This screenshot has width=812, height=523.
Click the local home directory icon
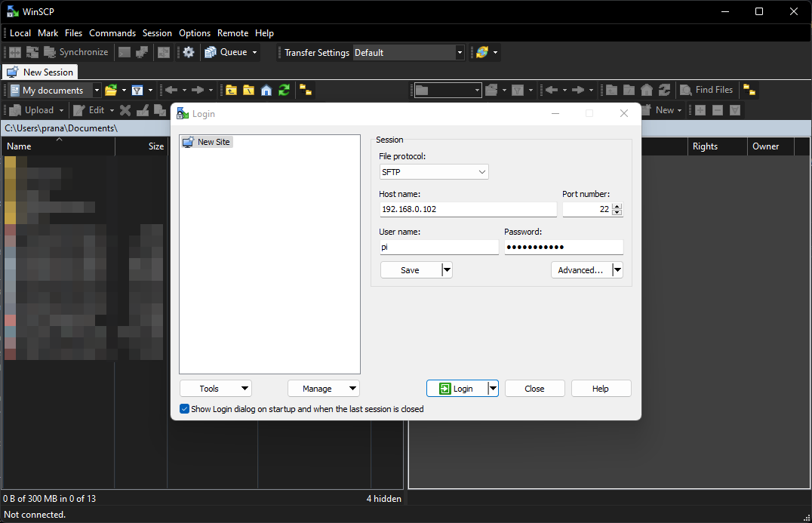[266, 91]
